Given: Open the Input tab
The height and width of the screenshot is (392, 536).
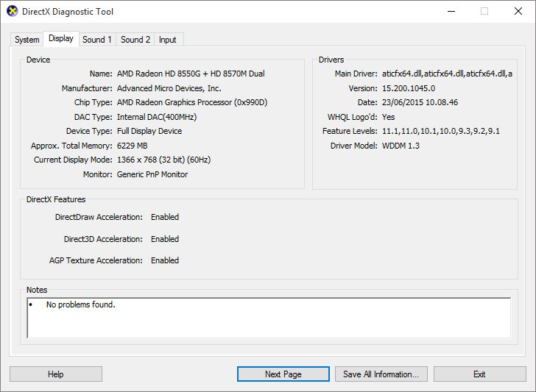Looking at the screenshot, I should (x=168, y=40).
